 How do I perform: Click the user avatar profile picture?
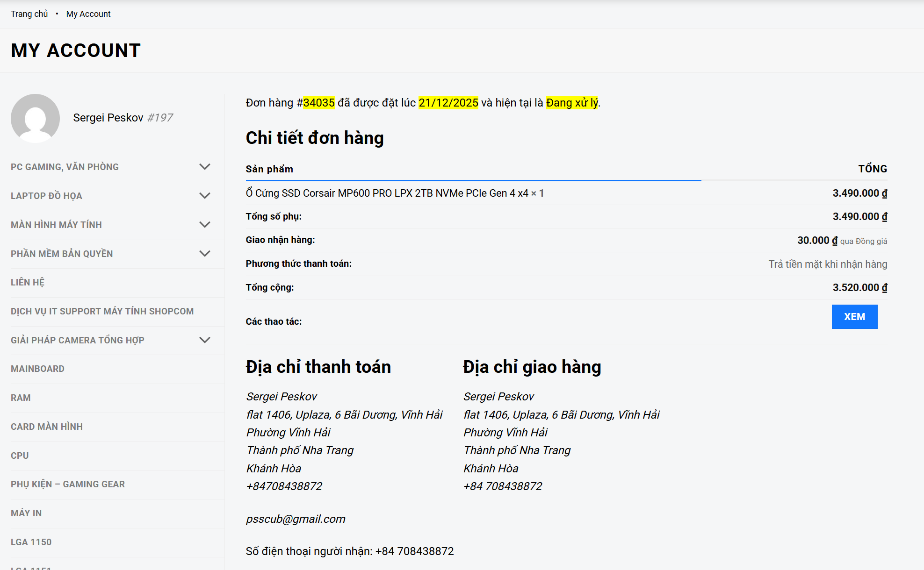[35, 118]
